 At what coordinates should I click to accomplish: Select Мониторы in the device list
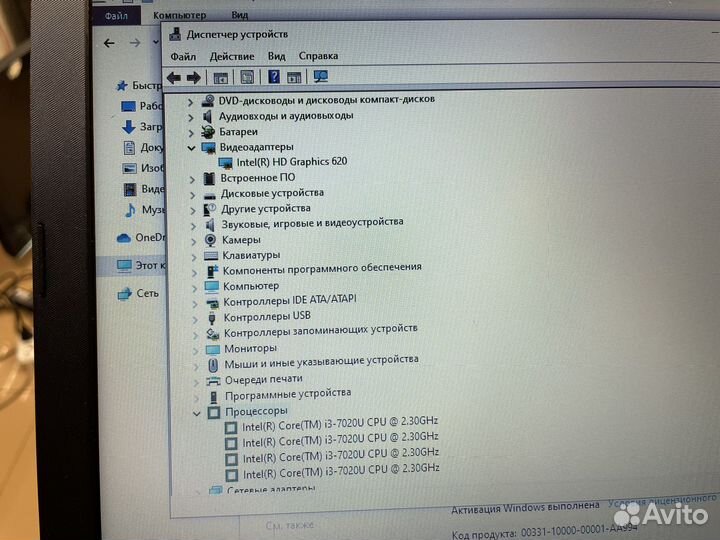click(x=250, y=349)
